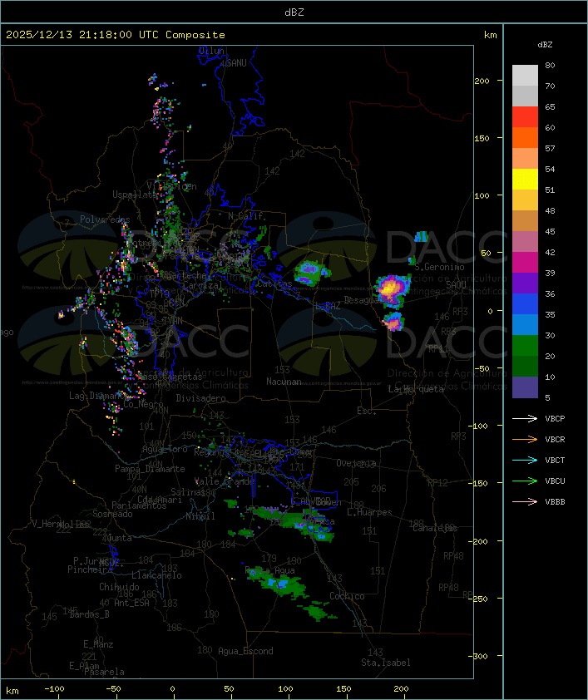Click the 'VBBB' legend label
This screenshot has height=700, width=588.
(x=555, y=502)
